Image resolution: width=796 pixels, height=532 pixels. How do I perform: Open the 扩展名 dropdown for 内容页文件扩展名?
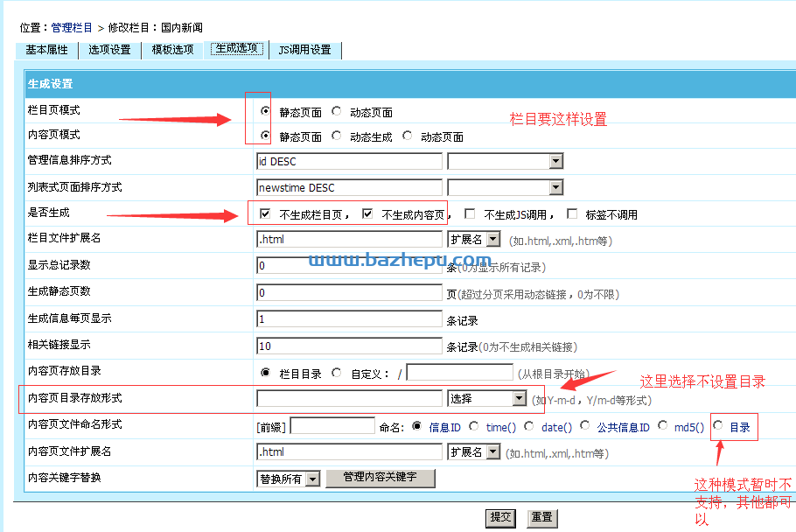coord(474,451)
